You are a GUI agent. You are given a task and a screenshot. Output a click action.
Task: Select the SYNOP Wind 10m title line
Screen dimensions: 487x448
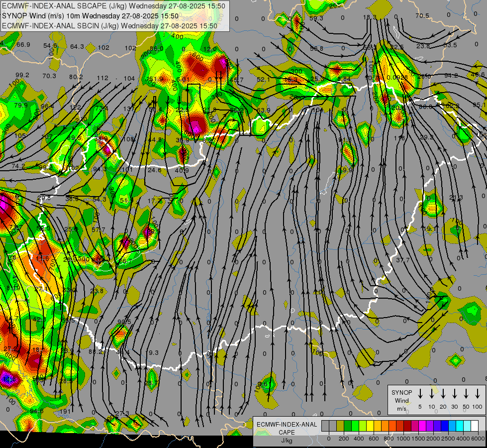[90, 16]
